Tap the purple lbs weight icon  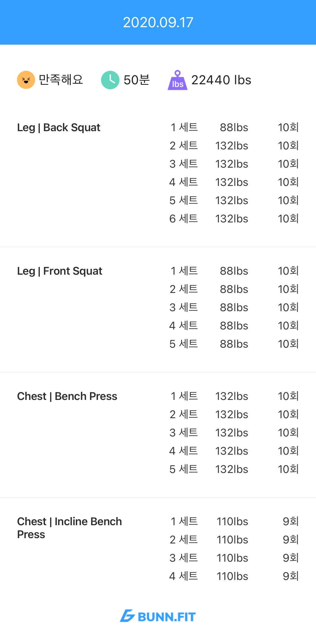[178, 80]
